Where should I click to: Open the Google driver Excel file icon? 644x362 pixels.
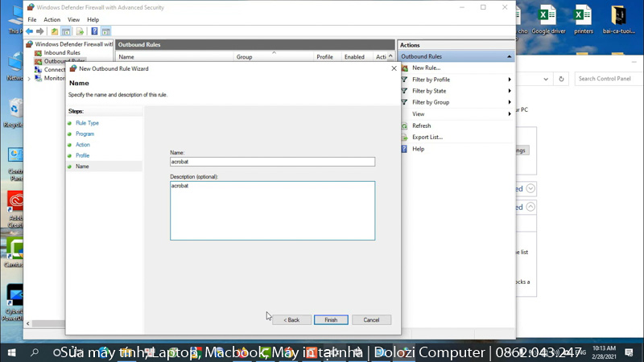(x=547, y=19)
